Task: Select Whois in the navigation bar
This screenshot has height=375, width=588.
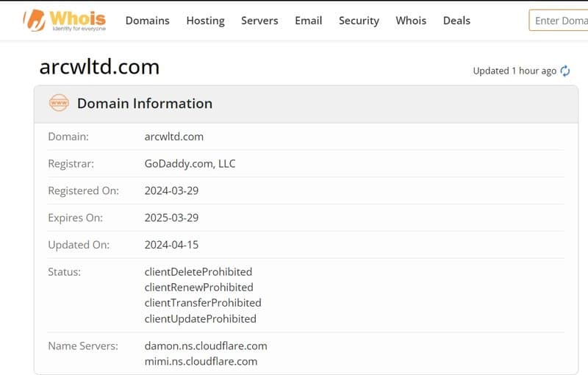Action: pos(411,21)
